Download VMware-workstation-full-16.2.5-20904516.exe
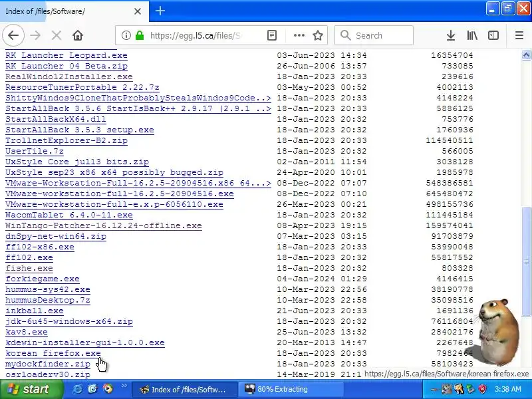Image resolution: width=532 pixels, height=399 pixels. coord(120,194)
